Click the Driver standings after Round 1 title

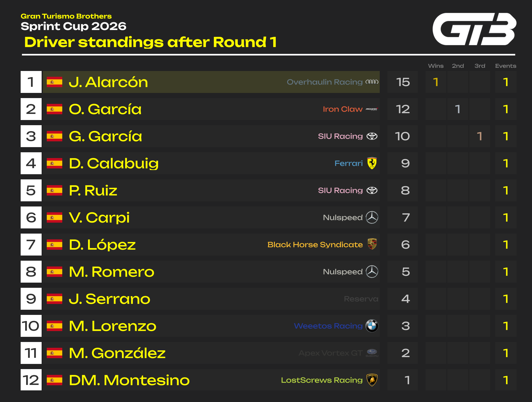click(150, 42)
